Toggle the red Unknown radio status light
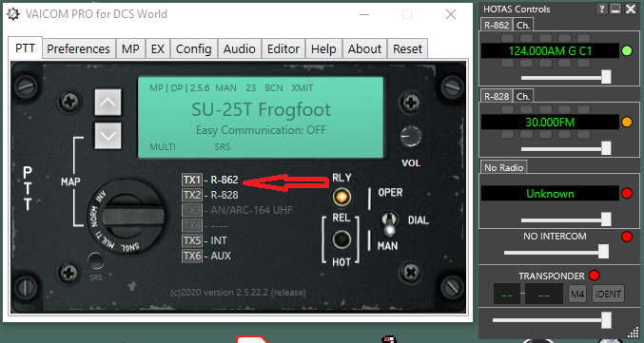The width and height of the screenshot is (644, 343). [627, 193]
